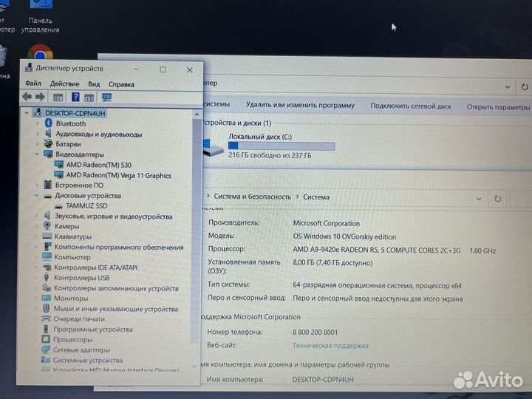Click the 8,00 ГБ memory value
Image resolution: width=532 pixels, height=399 pixels.
pyautogui.click(x=332, y=263)
